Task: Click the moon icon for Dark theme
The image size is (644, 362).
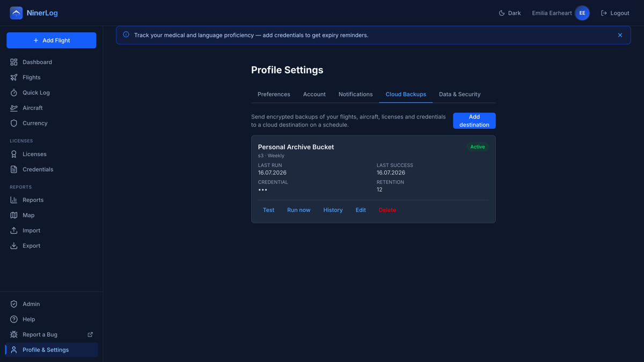Action: (502, 13)
